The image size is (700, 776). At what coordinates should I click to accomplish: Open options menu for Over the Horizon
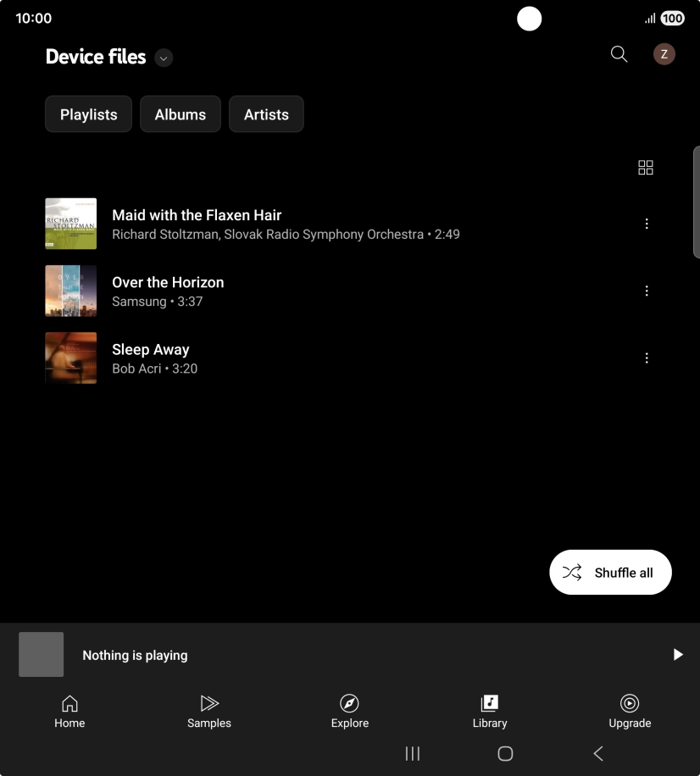(647, 291)
